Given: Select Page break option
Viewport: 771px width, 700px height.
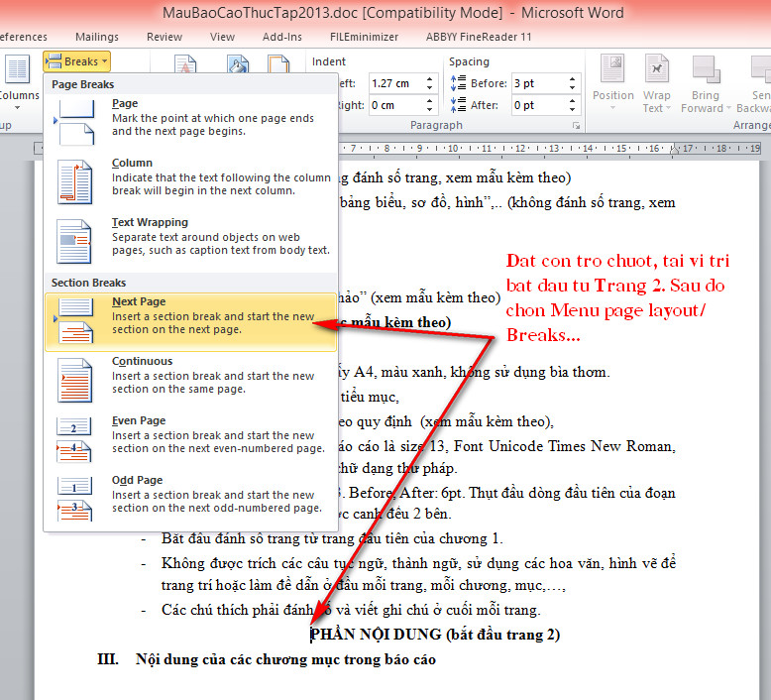Looking at the screenshot, I should (191, 121).
